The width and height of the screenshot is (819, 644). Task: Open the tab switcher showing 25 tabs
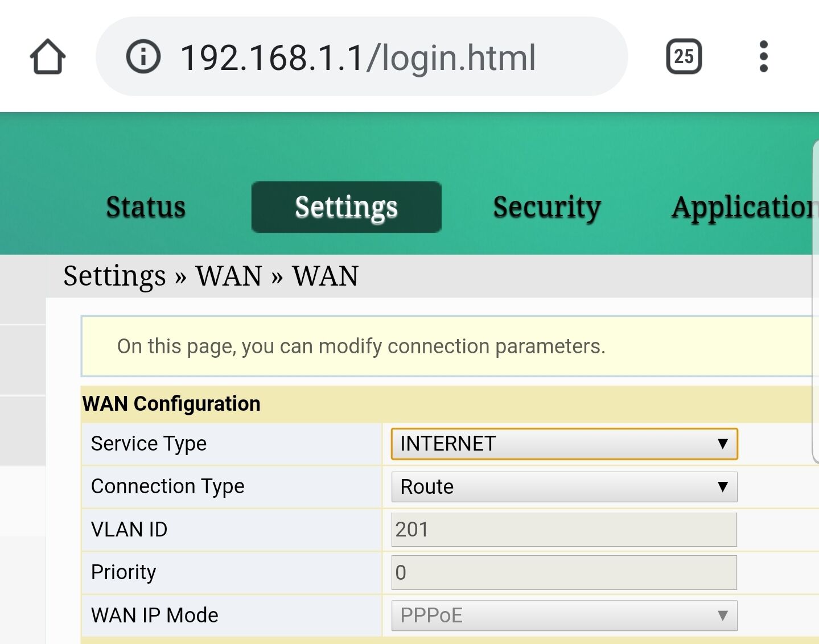(x=684, y=57)
